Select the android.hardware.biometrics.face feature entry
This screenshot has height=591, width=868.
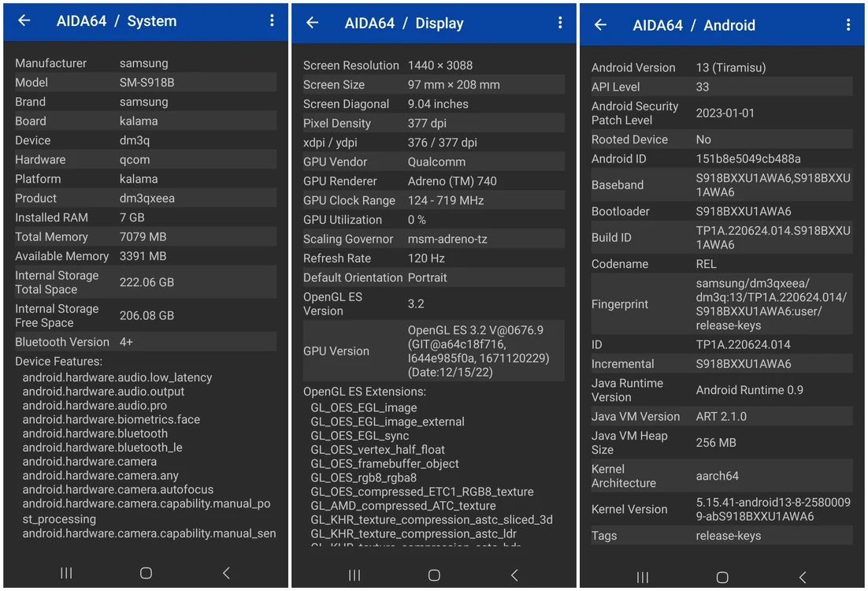111,419
